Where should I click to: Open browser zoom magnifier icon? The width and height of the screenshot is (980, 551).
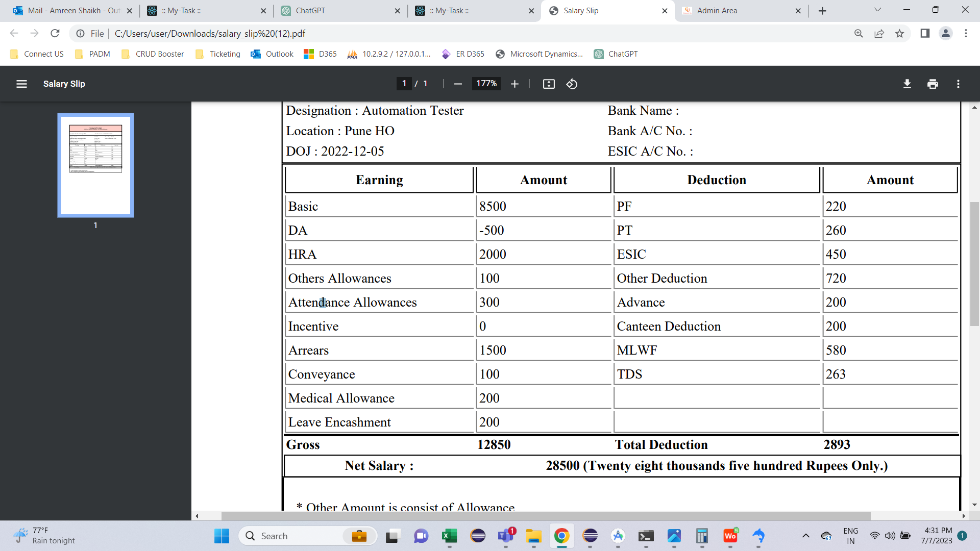859,33
